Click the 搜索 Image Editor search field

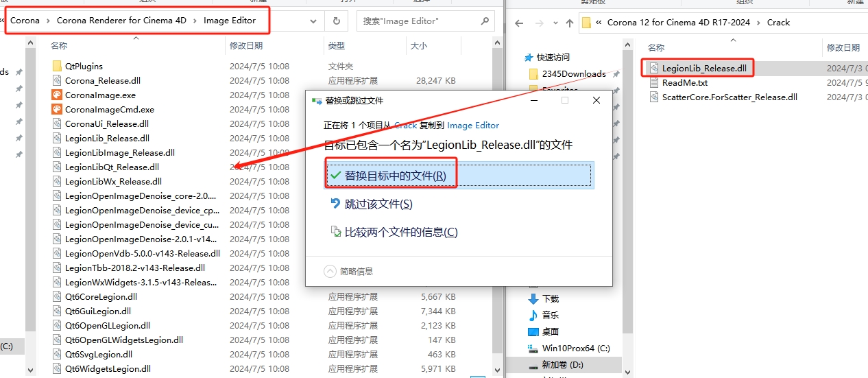pos(418,21)
